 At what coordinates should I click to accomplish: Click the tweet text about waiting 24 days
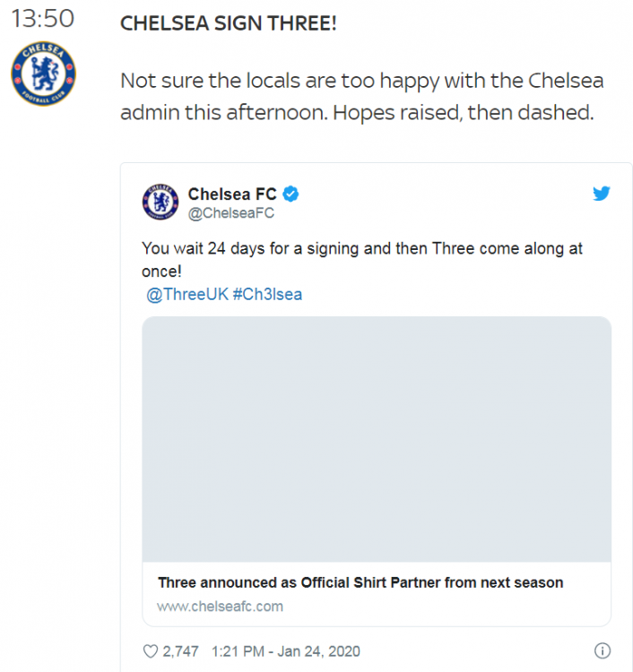(x=362, y=260)
